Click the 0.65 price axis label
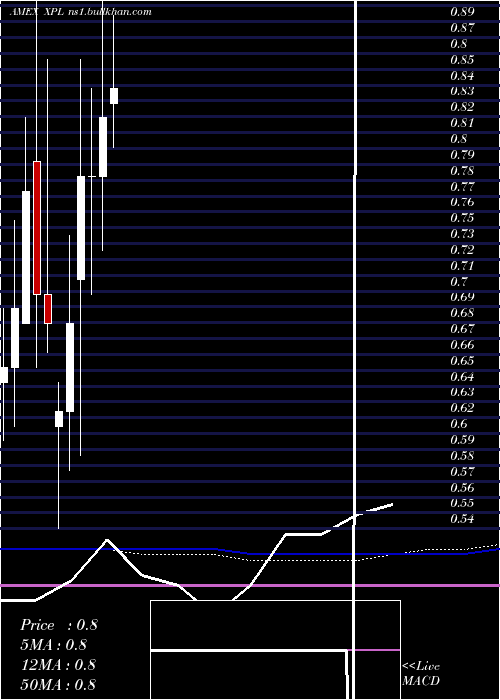Image resolution: width=500 pixels, height=700 pixels. [462, 360]
